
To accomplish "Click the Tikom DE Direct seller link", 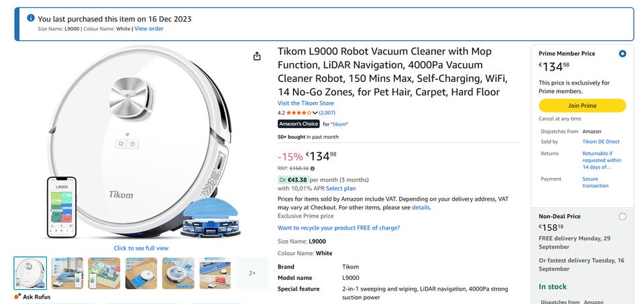I will [x=600, y=142].
